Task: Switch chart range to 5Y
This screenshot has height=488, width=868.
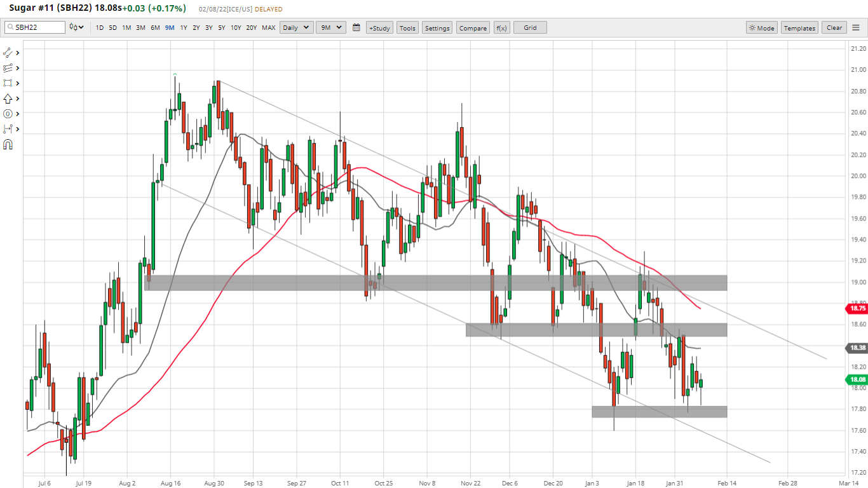Action: [x=221, y=27]
